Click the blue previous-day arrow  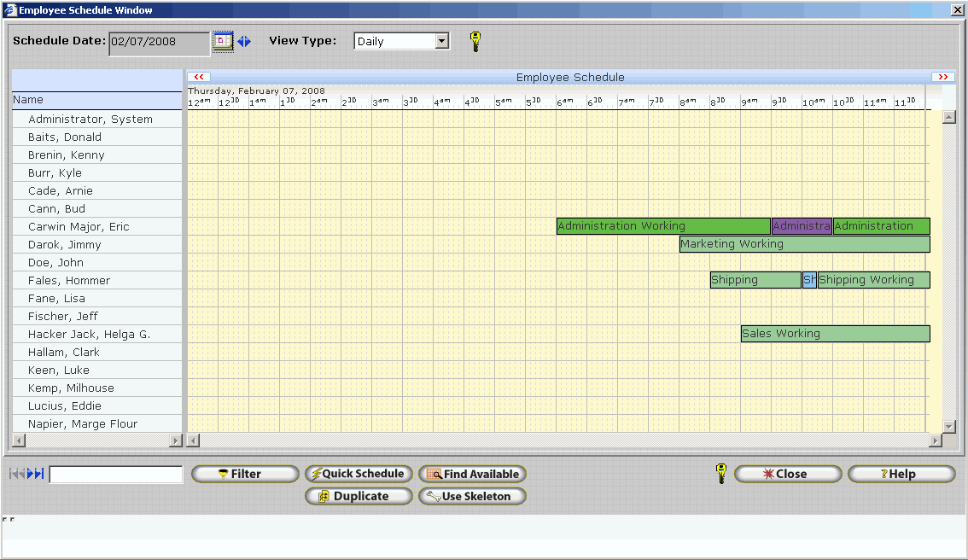point(240,41)
